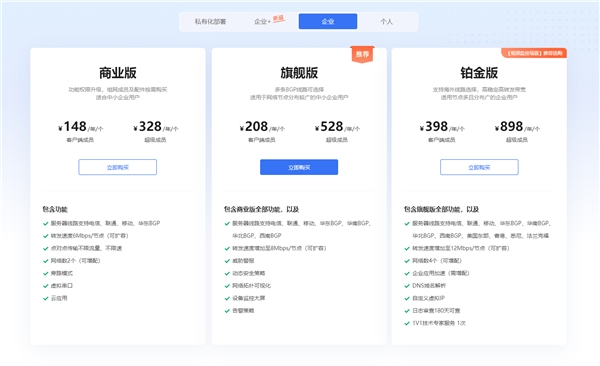The width and height of the screenshot is (600, 366).
Task: Click the 包含功能 heading in 商业版
Action: click(55, 209)
